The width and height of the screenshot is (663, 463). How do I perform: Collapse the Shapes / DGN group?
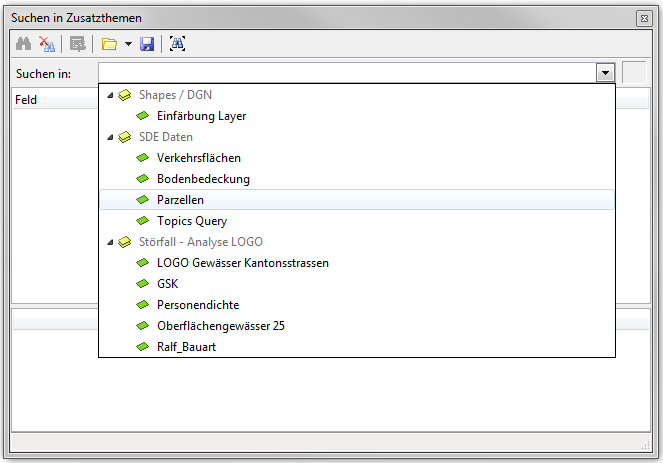109,95
